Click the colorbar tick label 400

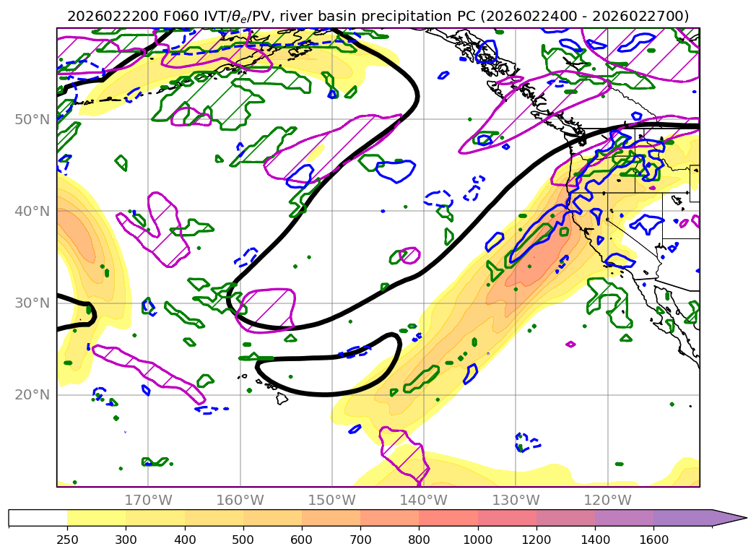(x=184, y=540)
